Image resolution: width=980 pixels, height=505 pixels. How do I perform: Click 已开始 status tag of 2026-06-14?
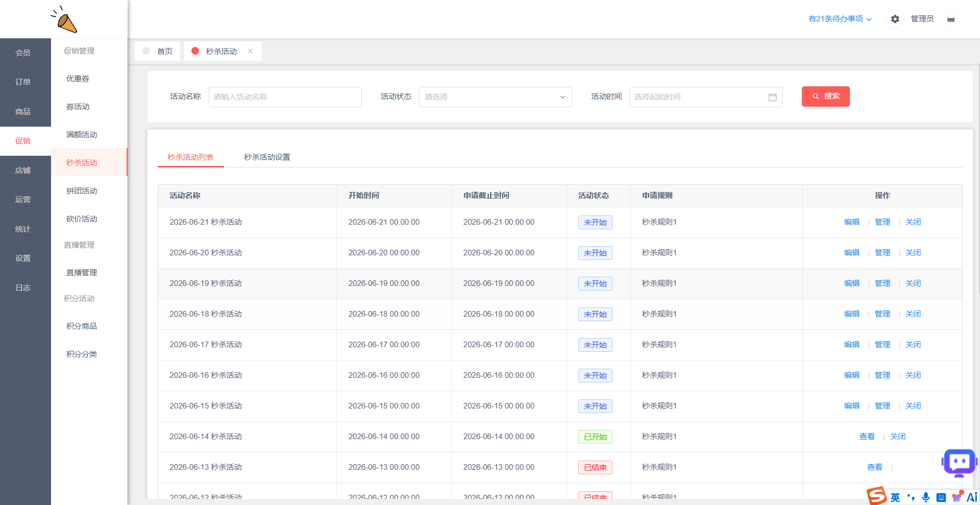595,437
